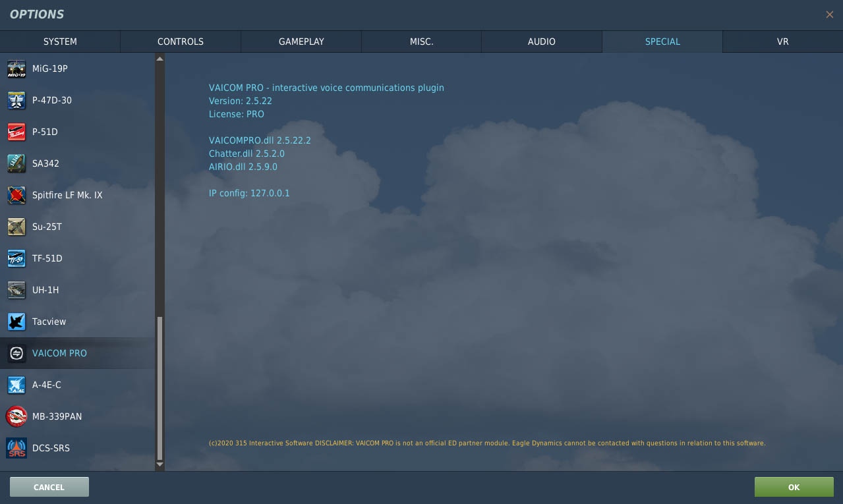Click the module list scroll up arrow

tap(160, 59)
